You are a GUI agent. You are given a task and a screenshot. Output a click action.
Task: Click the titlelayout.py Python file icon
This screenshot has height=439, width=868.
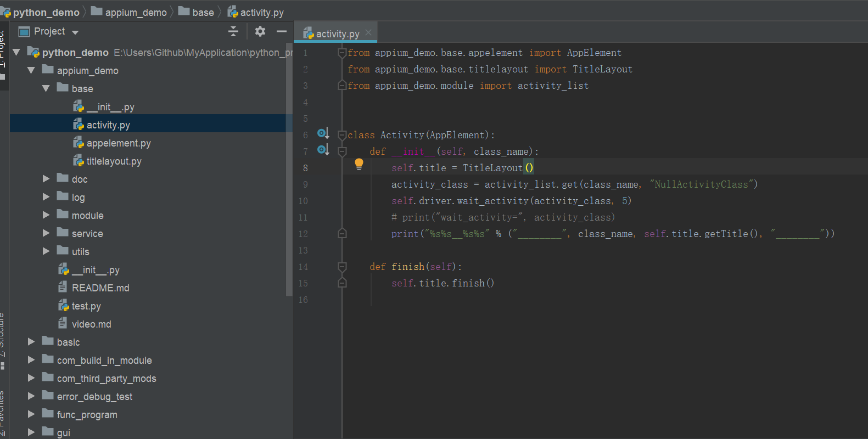pos(79,161)
